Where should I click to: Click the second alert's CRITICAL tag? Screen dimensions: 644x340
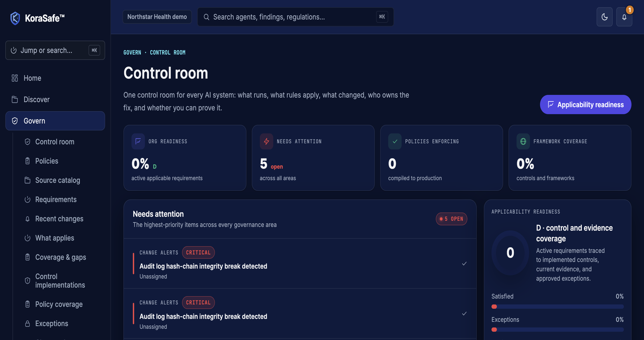click(x=198, y=302)
